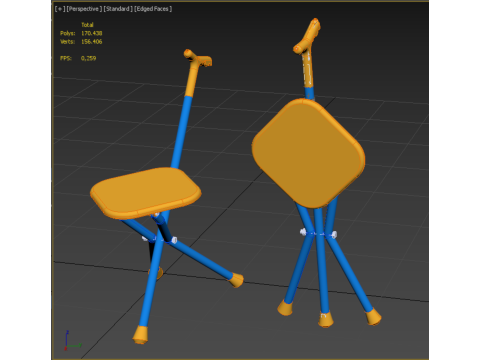Click the 'Verts:' statistics label
480x360 pixels.
click(68, 42)
